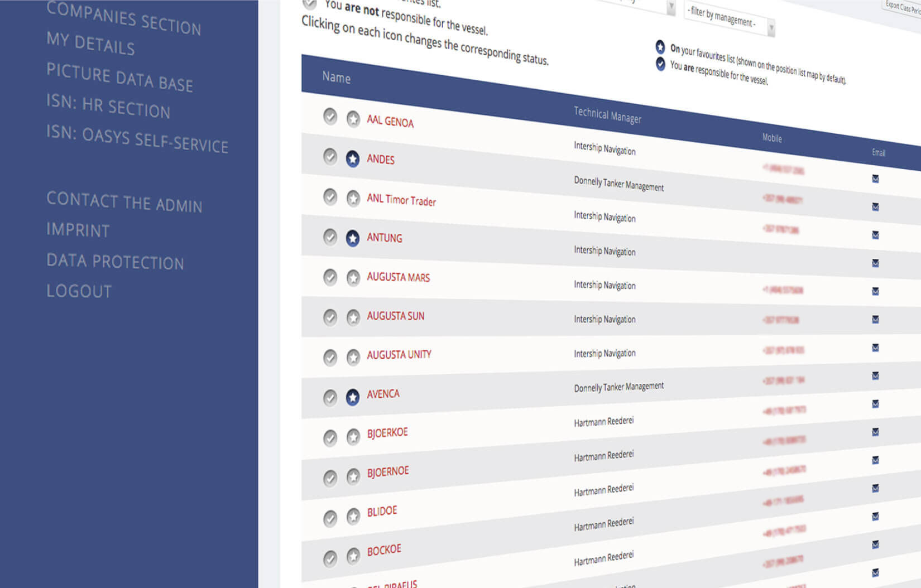The image size is (921, 588).
Task: Add AAL GENOA to favourites via star
Action: click(353, 119)
